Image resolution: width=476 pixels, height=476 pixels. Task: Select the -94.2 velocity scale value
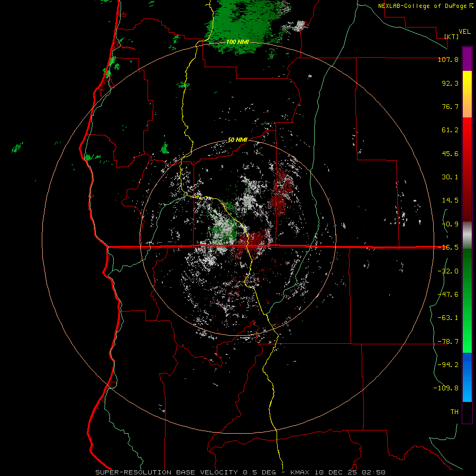(448, 364)
